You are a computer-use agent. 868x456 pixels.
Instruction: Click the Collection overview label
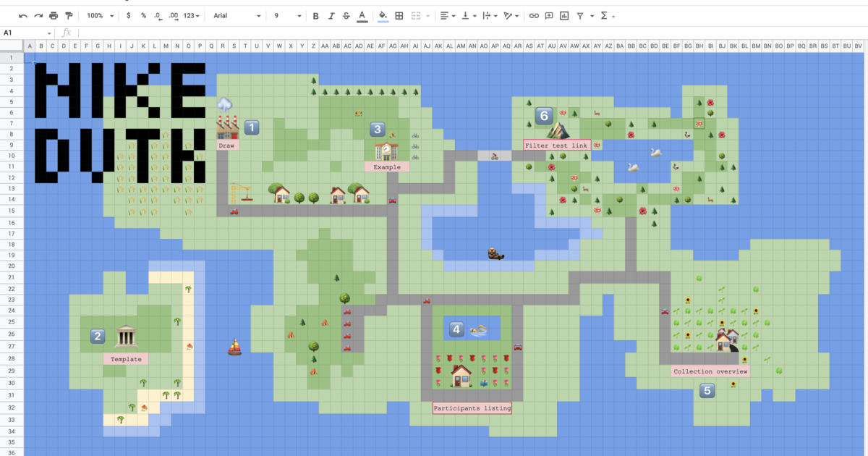point(710,371)
